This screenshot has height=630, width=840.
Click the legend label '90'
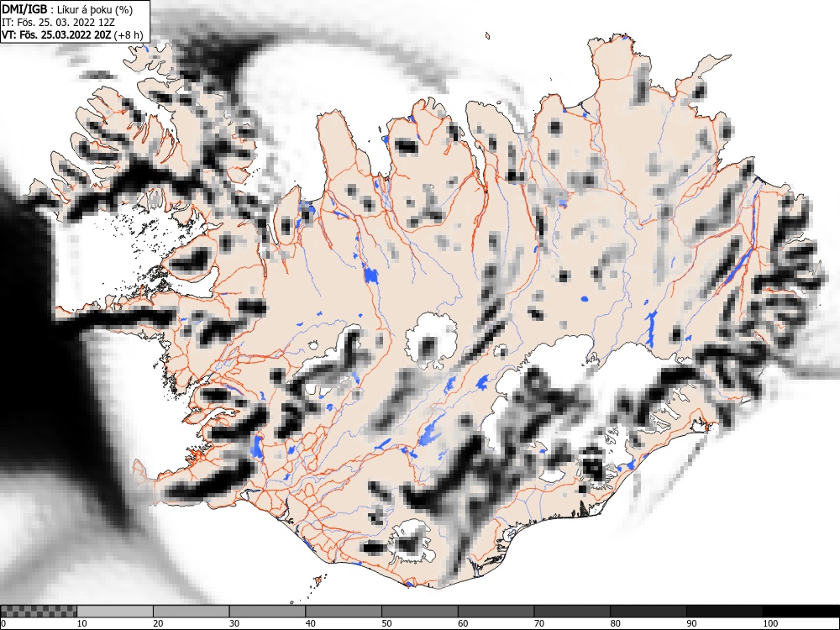tap(690, 623)
